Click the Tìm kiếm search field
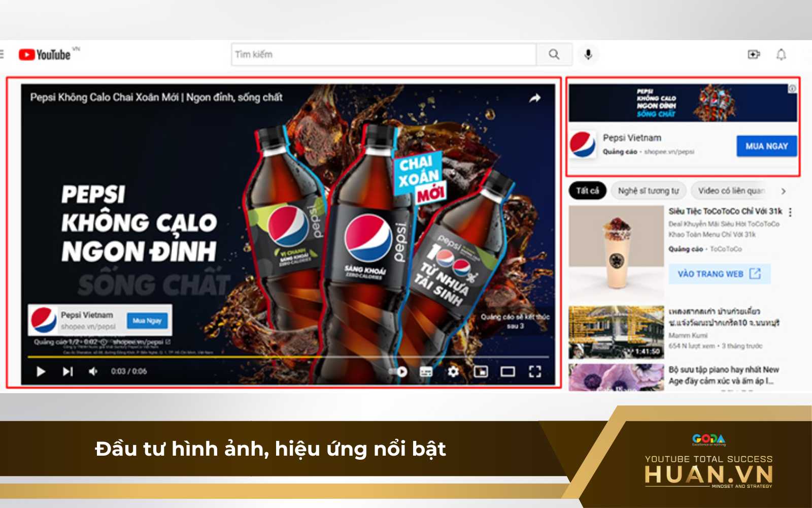Image resolution: width=812 pixels, height=508 pixels. (384, 54)
